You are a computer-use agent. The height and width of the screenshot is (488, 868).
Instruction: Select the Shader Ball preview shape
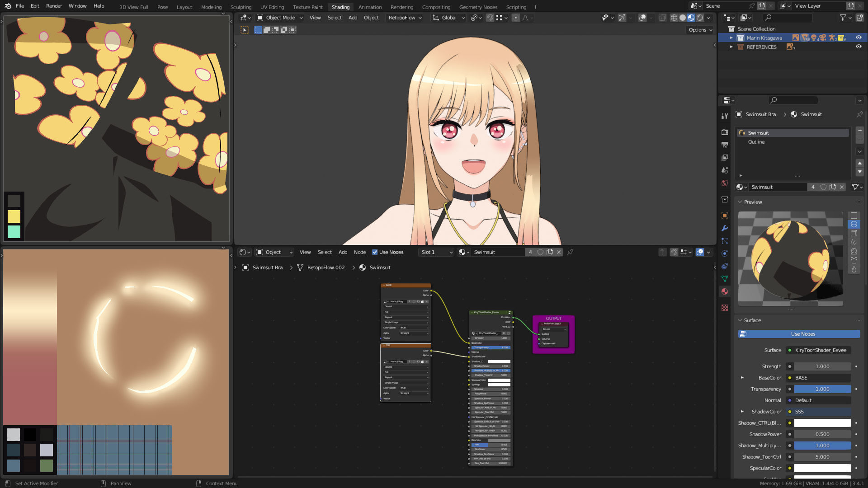click(854, 252)
